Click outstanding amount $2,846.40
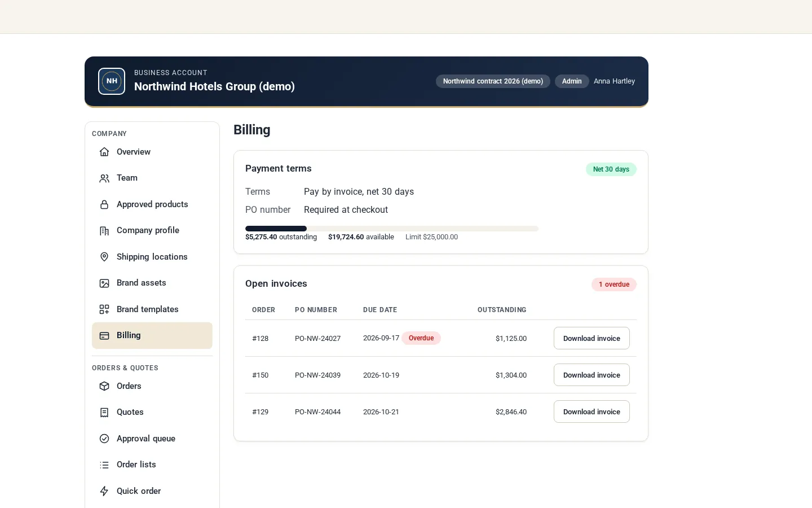Viewport: 812px width, 508px height. pos(511,412)
